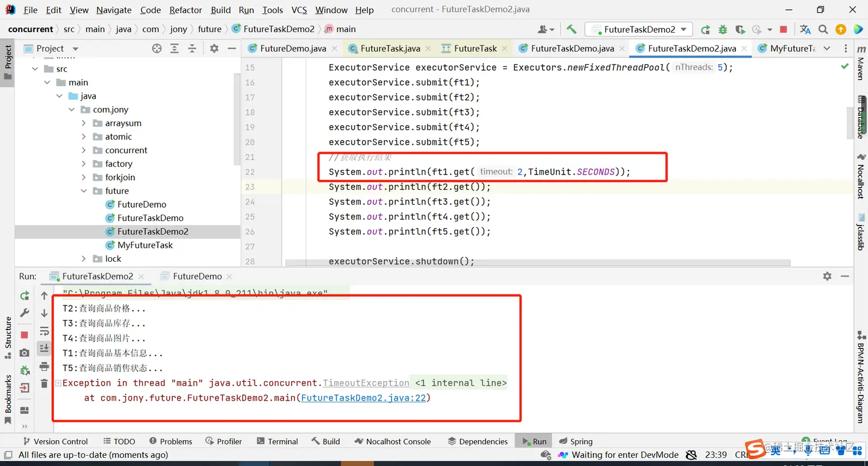
Task: Open Search Everywhere magnifier icon
Action: pos(823,29)
